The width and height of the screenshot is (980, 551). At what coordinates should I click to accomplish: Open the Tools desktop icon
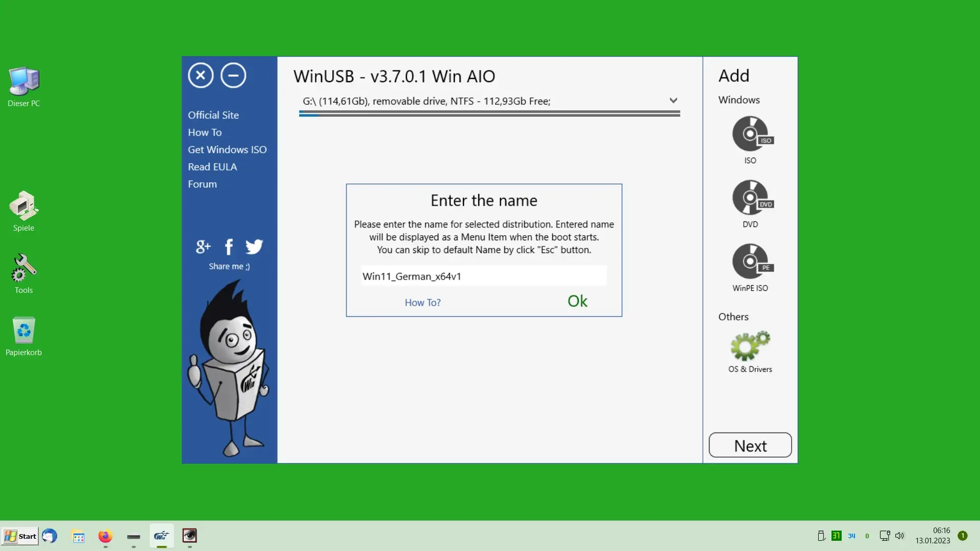click(23, 274)
